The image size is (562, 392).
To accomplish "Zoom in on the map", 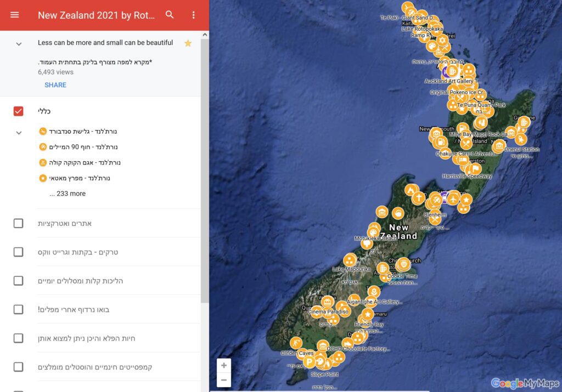I will pyautogui.click(x=223, y=365).
